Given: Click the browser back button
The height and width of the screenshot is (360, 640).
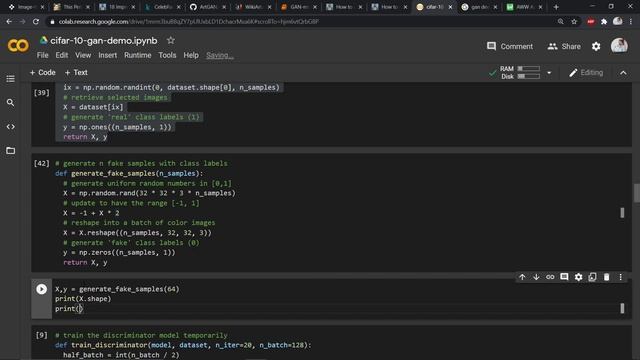Looking at the screenshot, I should [9, 22].
